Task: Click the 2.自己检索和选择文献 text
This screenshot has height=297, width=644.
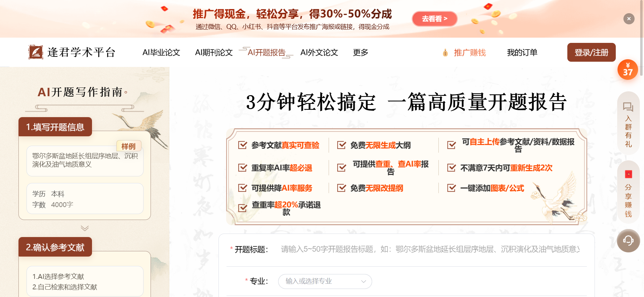Action: (x=65, y=287)
